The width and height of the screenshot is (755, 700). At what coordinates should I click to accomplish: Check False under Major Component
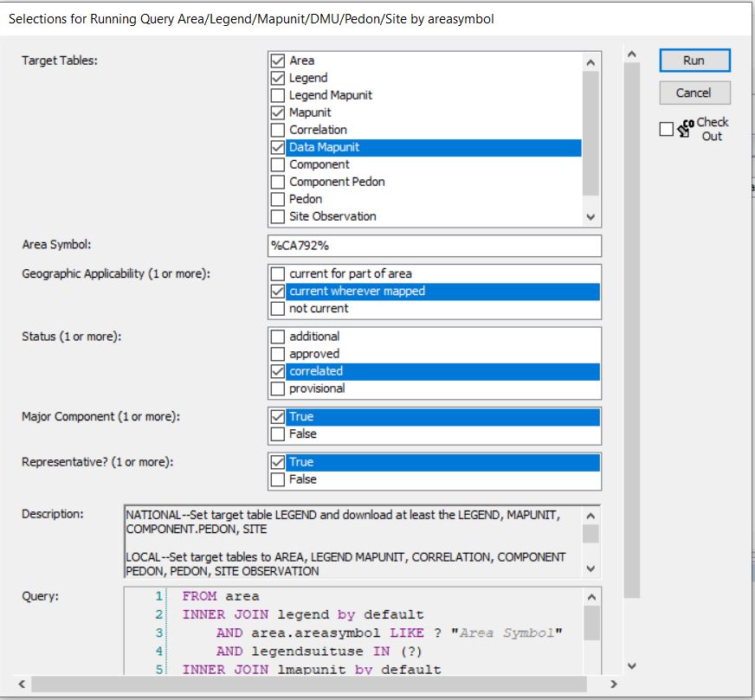[x=278, y=434]
